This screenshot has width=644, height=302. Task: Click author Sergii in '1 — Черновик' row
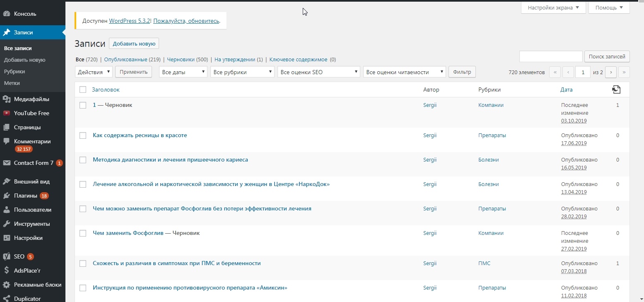pos(430,105)
